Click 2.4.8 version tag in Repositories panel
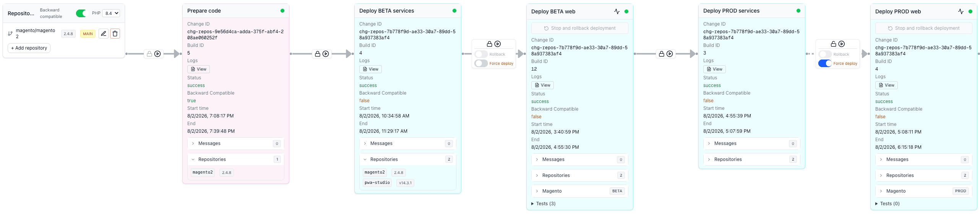This screenshot has height=214, width=980. (68, 34)
